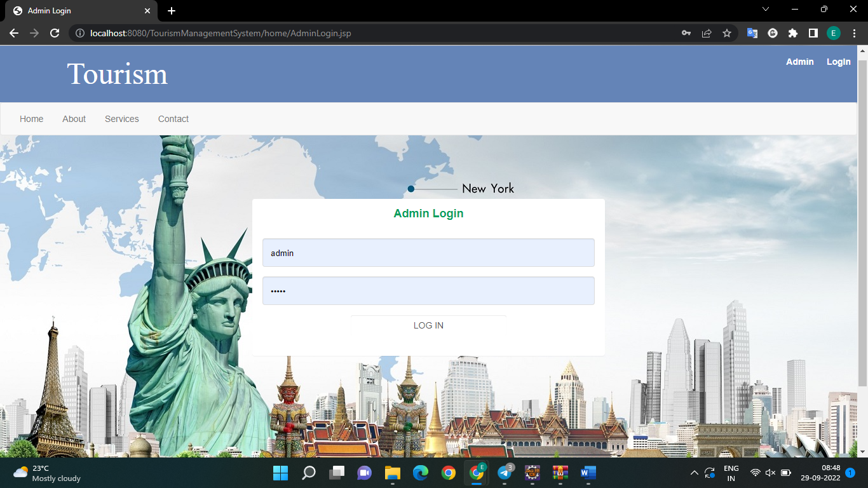Click the bookmark star in the address bar
The image size is (868, 488).
coord(726,33)
